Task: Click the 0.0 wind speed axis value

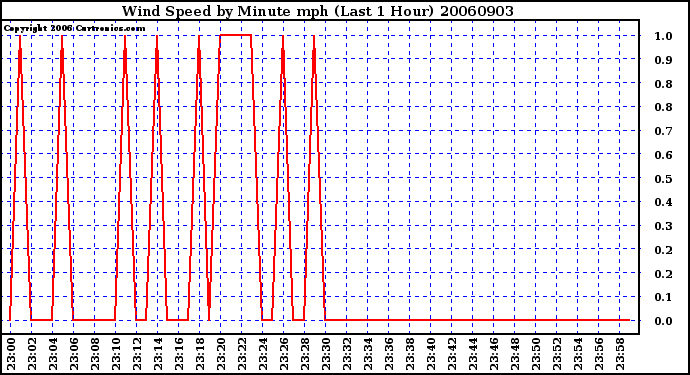Action: click(663, 321)
